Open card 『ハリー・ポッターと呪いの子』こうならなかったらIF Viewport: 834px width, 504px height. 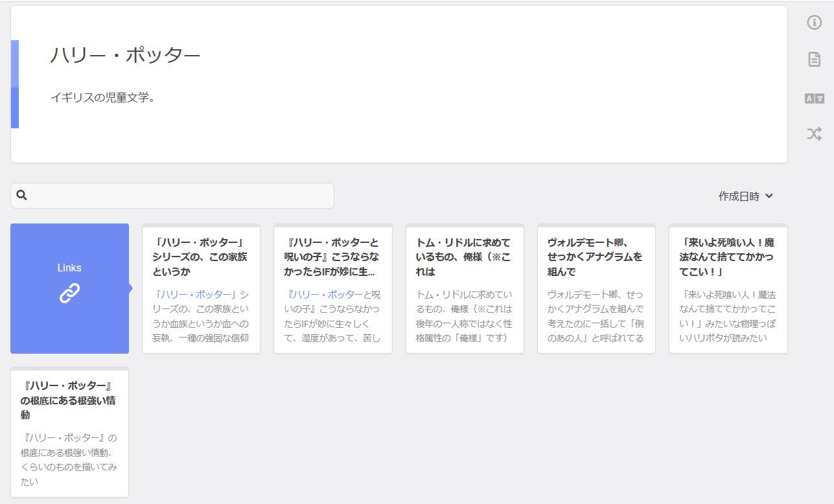coord(333,288)
